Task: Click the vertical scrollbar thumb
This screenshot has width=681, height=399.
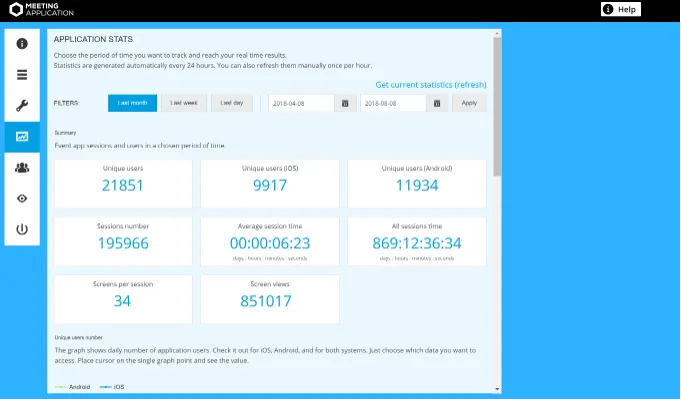Action: 497,106
